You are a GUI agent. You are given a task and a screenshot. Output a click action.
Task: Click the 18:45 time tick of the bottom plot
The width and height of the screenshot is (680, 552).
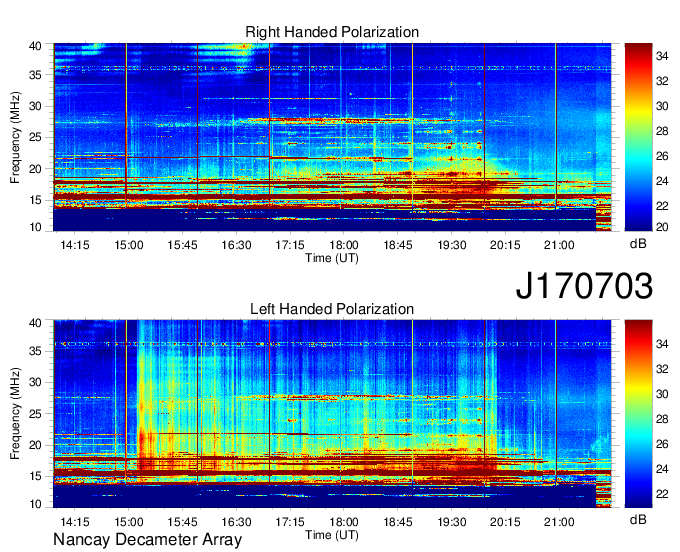click(398, 522)
